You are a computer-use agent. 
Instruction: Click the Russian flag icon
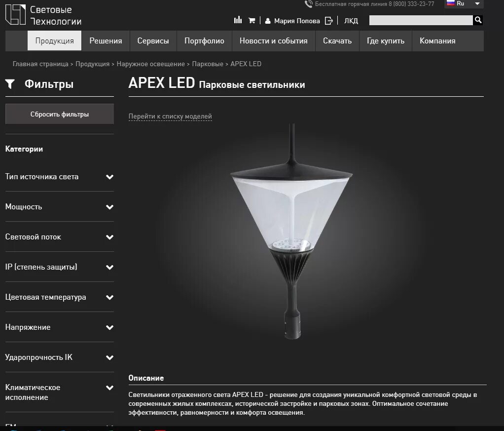coord(451,3)
